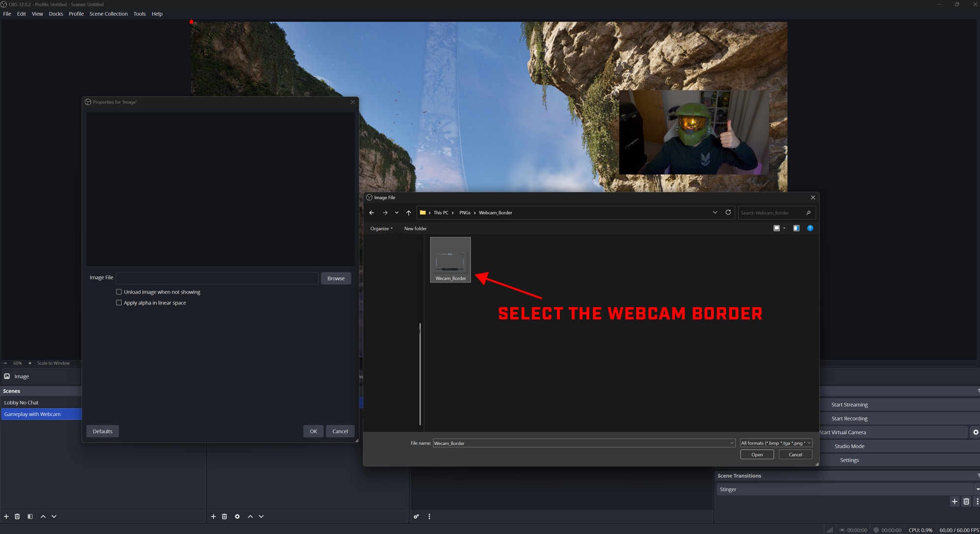980x534 pixels.
Task: Enable Unload image when not showing
Action: click(x=119, y=292)
